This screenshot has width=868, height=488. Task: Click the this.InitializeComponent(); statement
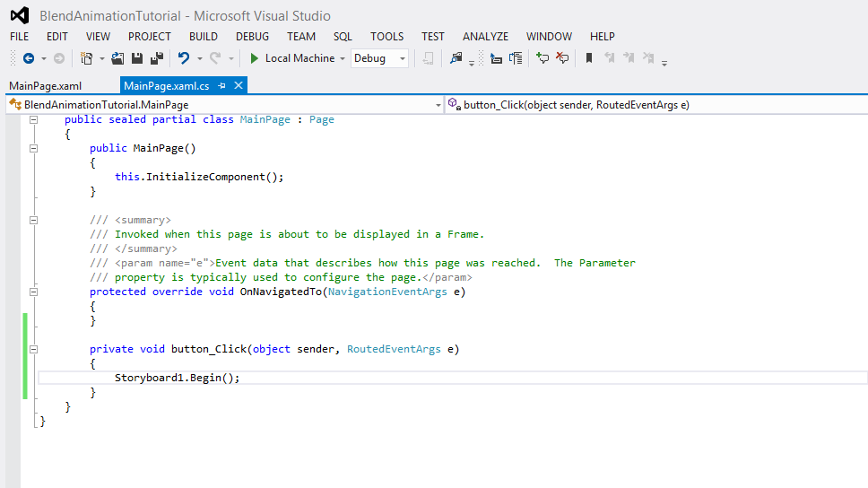pos(199,177)
